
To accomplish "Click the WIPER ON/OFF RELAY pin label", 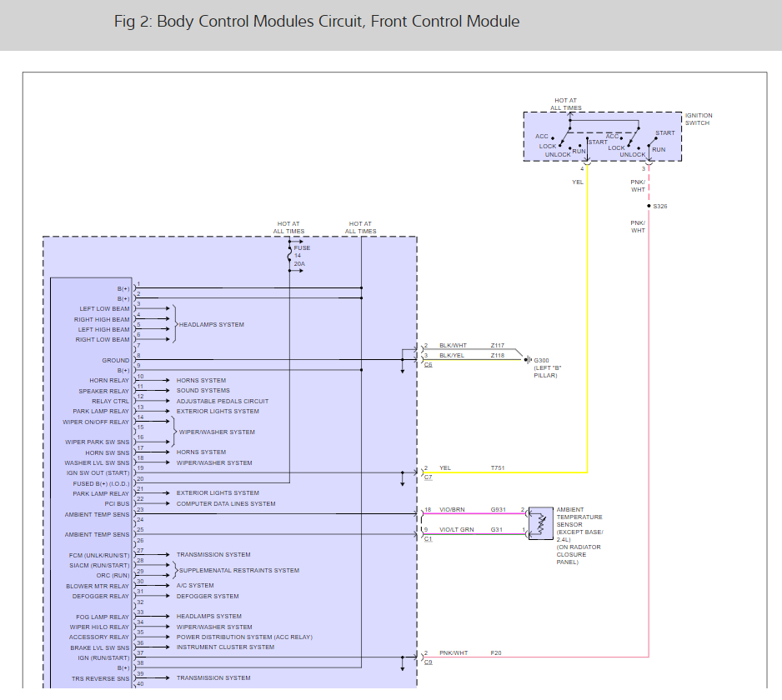I will [96, 422].
